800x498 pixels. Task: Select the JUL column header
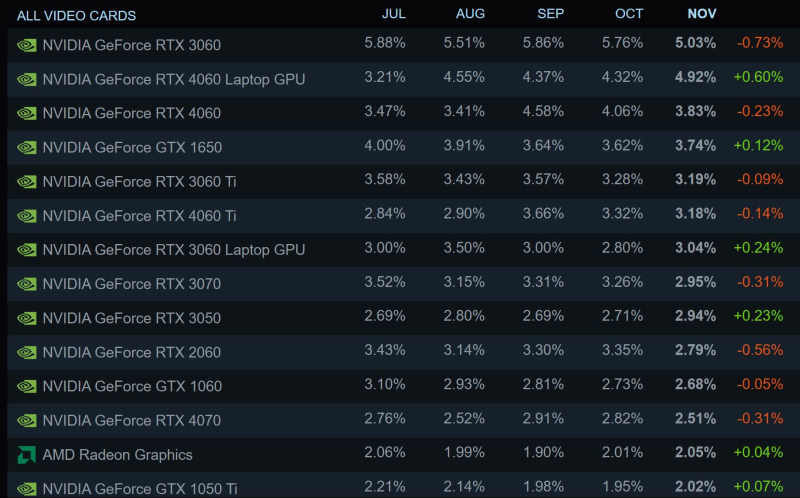click(x=394, y=14)
